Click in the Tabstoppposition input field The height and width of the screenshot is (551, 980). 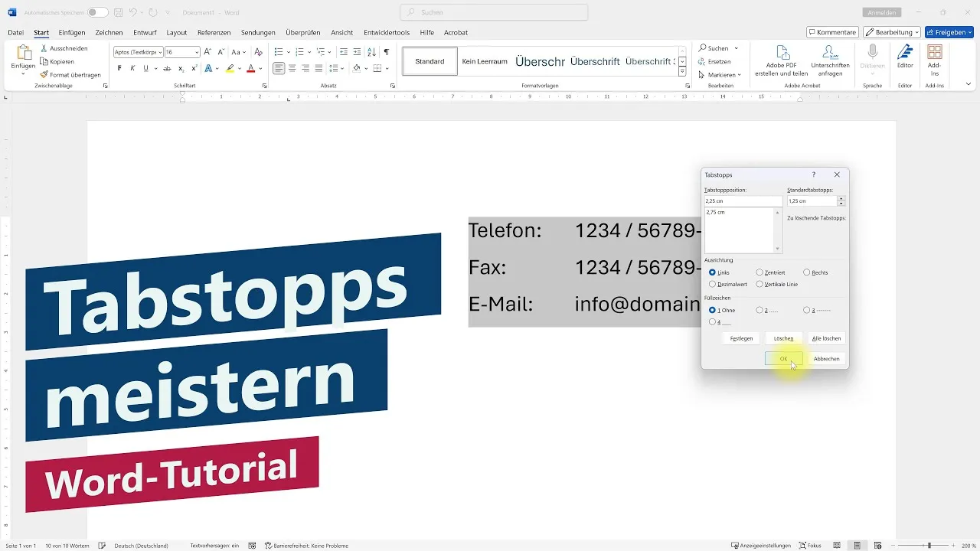741,201
